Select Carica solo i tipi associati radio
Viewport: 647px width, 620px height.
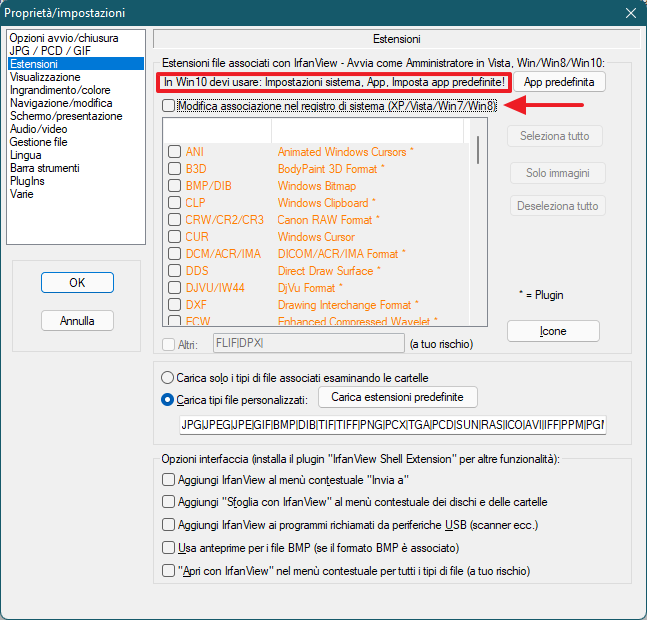pos(167,378)
